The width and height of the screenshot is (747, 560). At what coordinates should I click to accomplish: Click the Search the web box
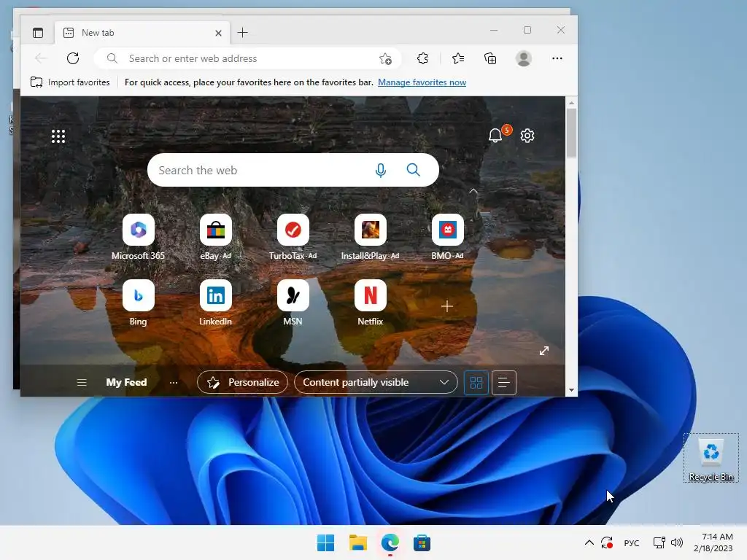pyautogui.click(x=293, y=170)
